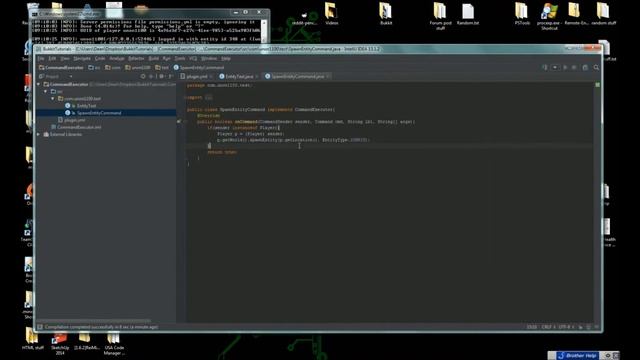Open the run configuration dropdown in toolbar
Image resolution: width=640 pixels, height=360 pixels.
click(555, 67)
